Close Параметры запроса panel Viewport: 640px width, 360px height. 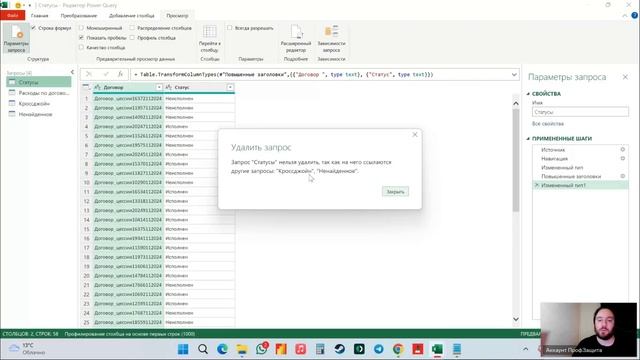coord(625,77)
